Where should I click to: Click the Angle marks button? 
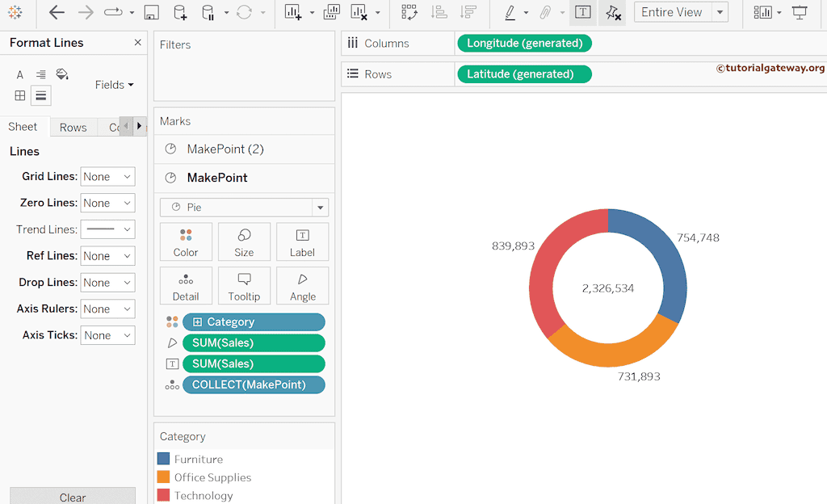[302, 286]
